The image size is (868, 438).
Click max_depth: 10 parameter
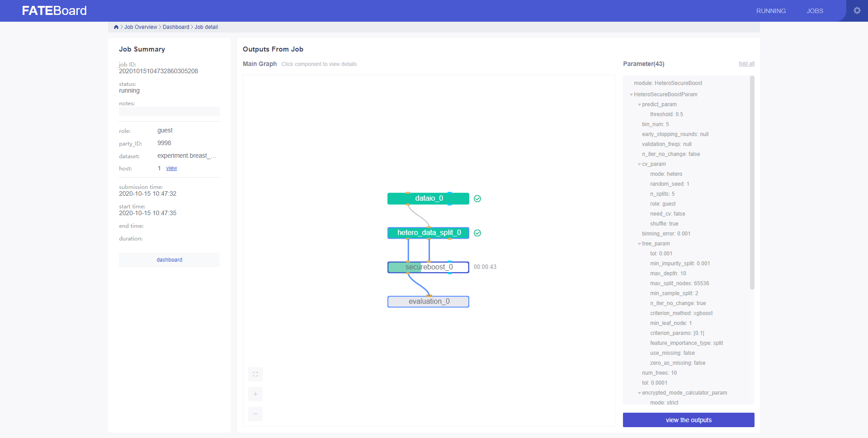[x=668, y=273]
